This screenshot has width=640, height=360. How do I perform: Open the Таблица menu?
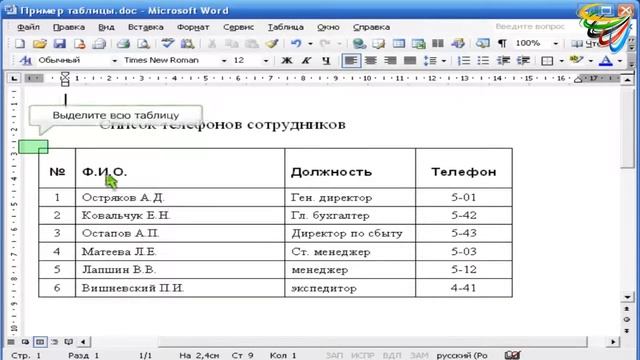[x=286, y=27]
